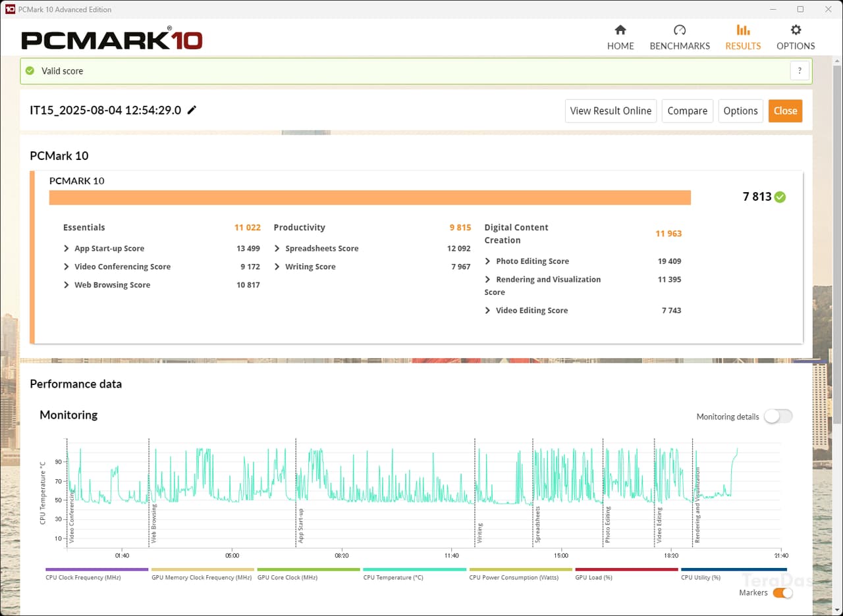The image size is (843, 616).
Task: Go to the HOME tab
Action: (x=620, y=38)
